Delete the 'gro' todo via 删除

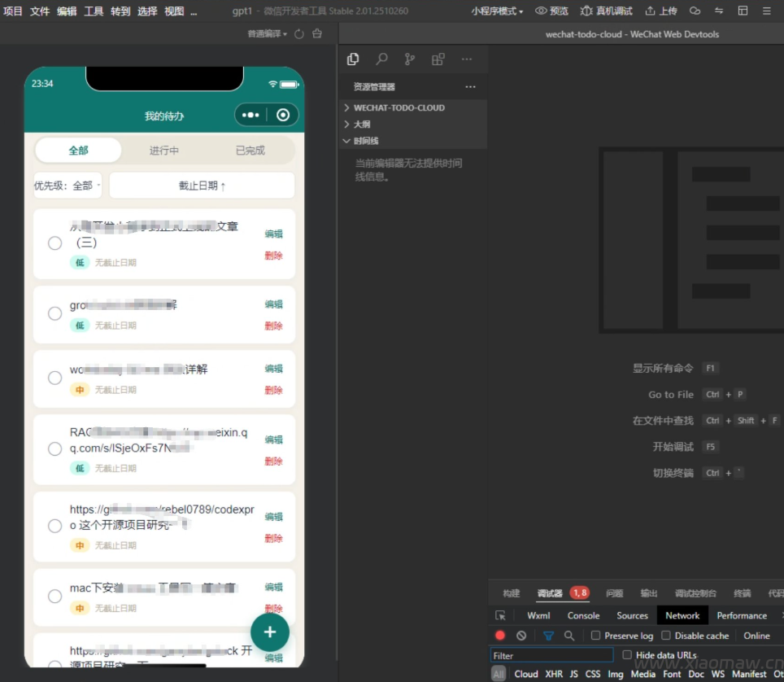click(x=273, y=326)
